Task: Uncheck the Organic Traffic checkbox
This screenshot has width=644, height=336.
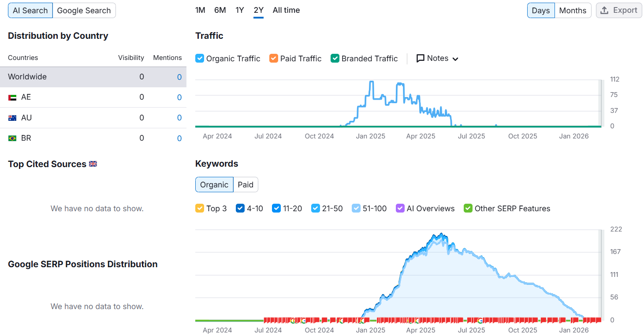Action: coord(200,58)
